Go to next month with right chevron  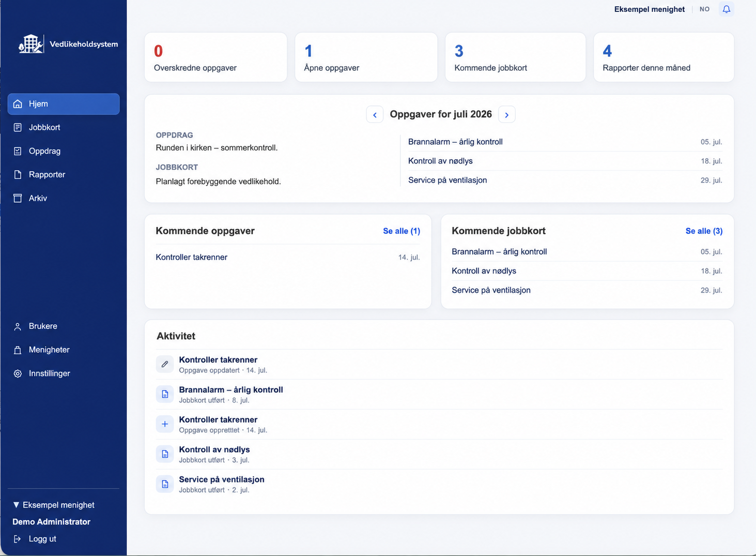pyautogui.click(x=507, y=115)
